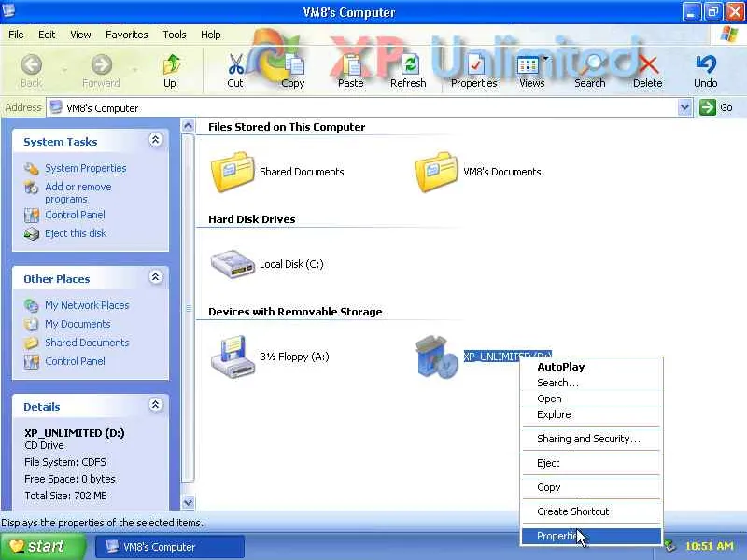The image size is (747, 560).
Task: Select the VM8's Documents folder icon
Action: (436, 172)
